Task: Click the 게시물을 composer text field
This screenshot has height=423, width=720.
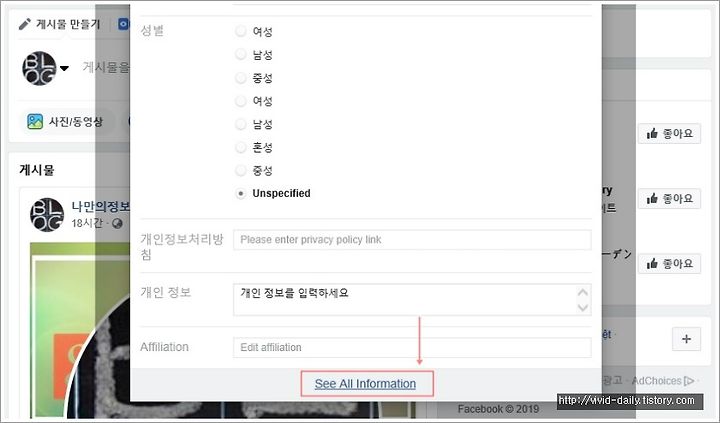Action: click(x=106, y=68)
